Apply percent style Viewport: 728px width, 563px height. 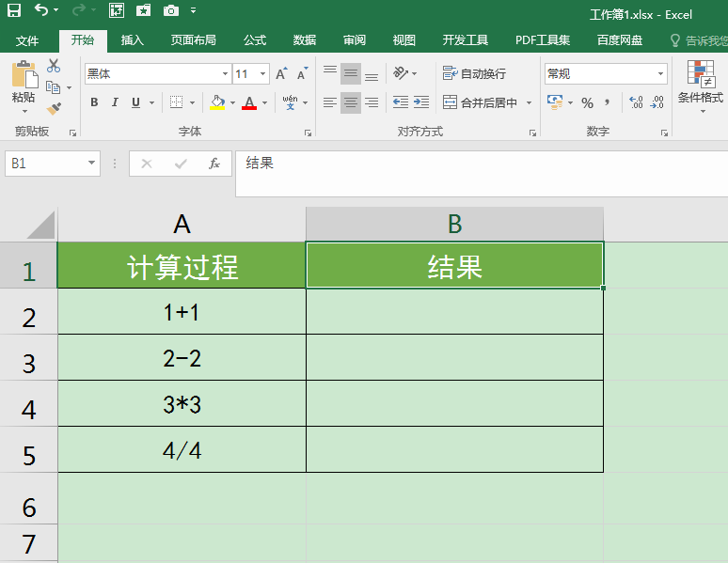(587, 102)
